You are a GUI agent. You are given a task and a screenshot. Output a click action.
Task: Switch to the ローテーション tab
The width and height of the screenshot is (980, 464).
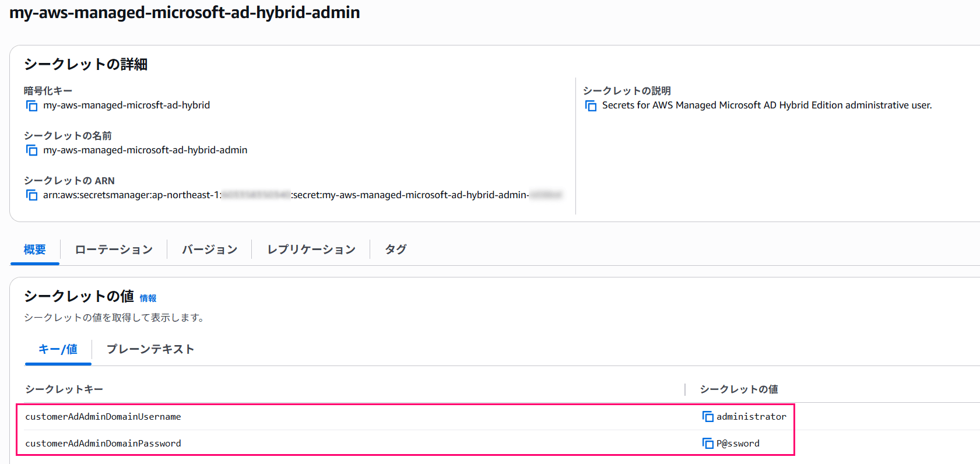(114, 249)
